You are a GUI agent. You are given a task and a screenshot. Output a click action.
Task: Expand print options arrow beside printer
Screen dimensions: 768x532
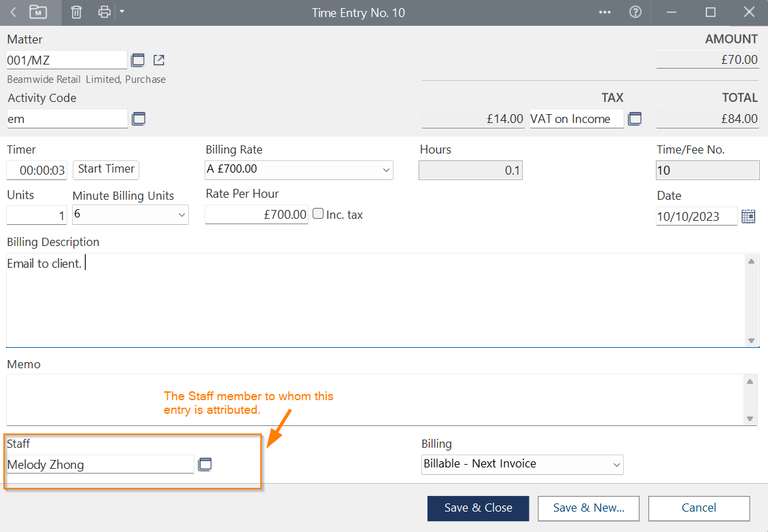[x=122, y=12]
